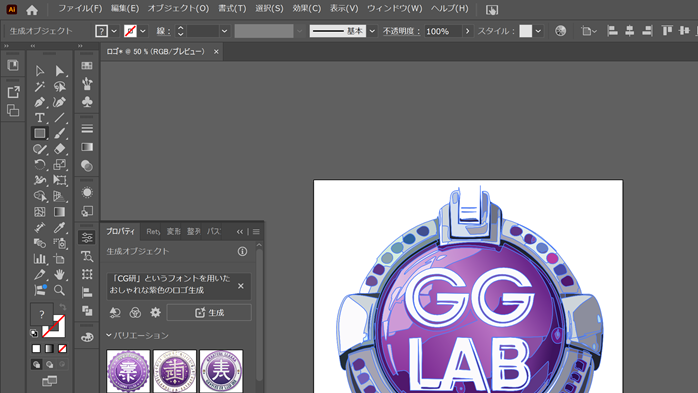Click the fill color swatch in toolbox

coord(41,315)
